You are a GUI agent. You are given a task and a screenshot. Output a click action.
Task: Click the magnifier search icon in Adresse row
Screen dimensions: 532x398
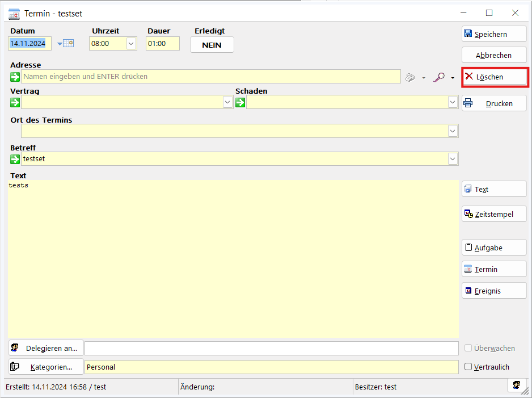(x=439, y=77)
